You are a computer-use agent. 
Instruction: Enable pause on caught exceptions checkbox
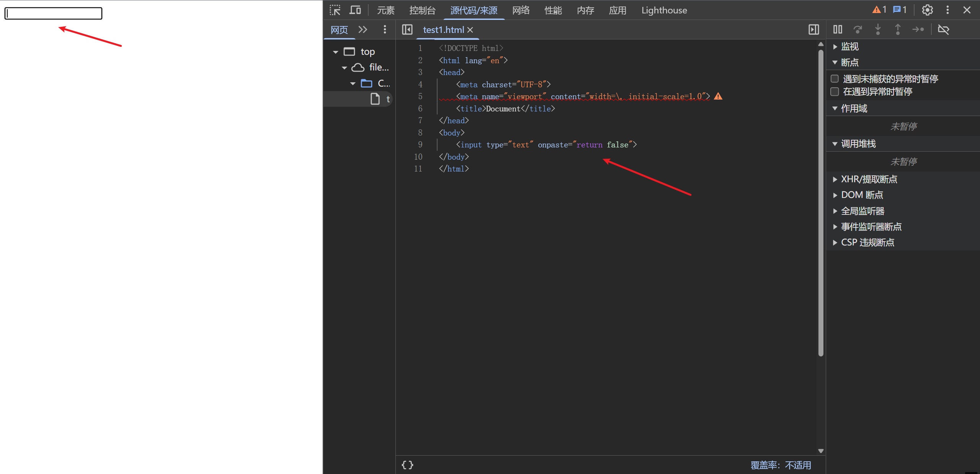coord(835,92)
